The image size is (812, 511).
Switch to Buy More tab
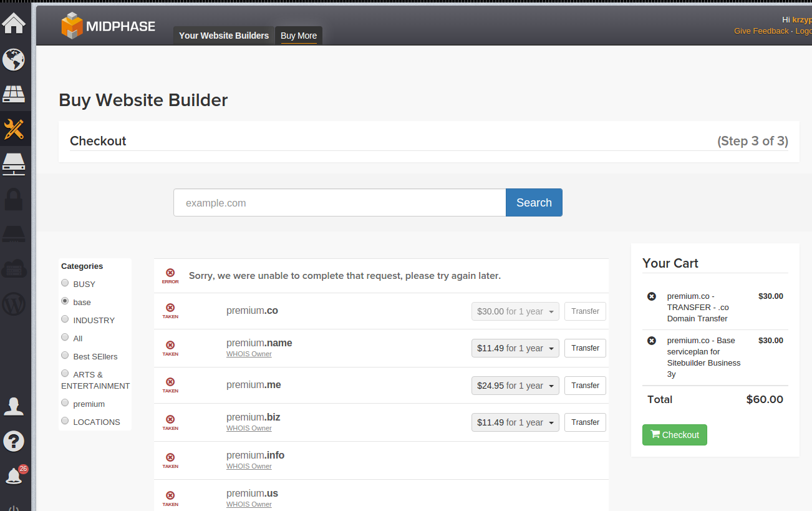click(299, 36)
